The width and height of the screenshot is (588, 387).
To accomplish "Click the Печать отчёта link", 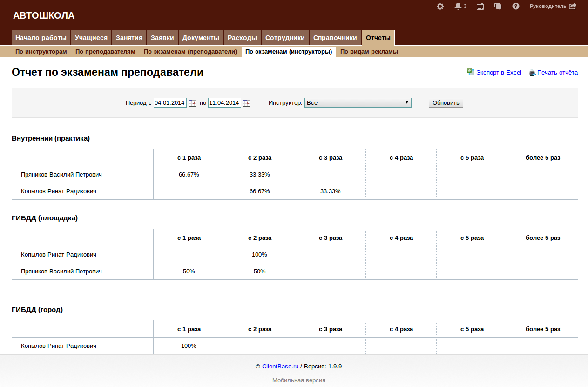I will pyautogui.click(x=557, y=73).
